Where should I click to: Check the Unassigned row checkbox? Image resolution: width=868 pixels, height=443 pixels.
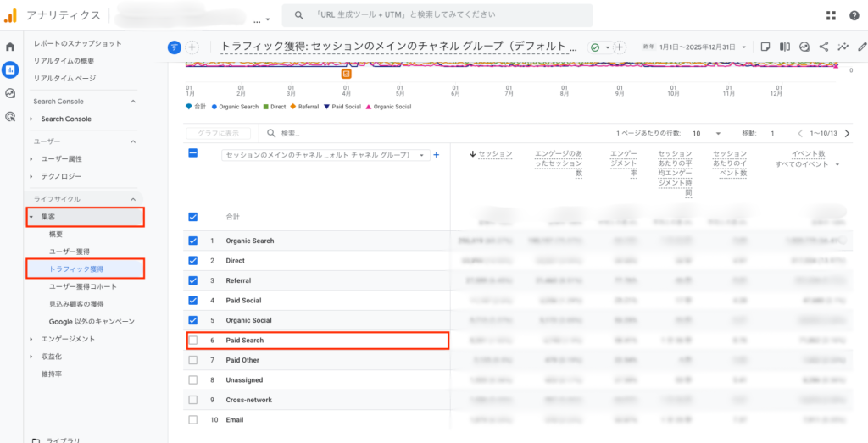(x=193, y=380)
